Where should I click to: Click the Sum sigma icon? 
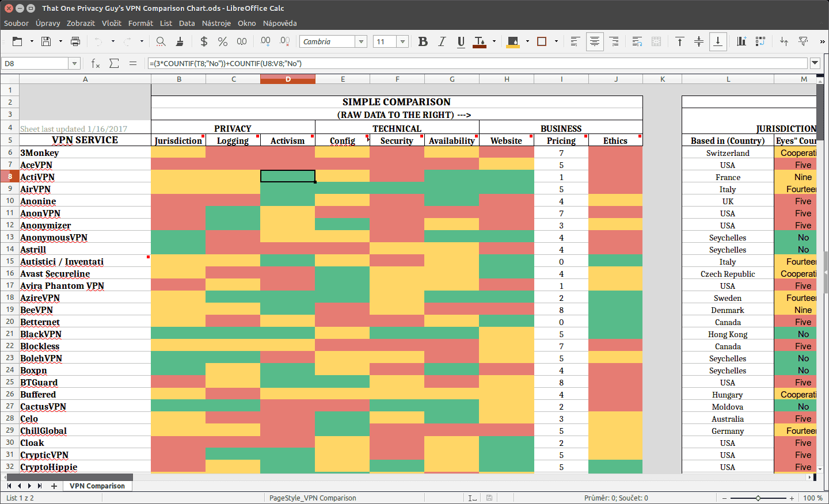pyautogui.click(x=114, y=63)
